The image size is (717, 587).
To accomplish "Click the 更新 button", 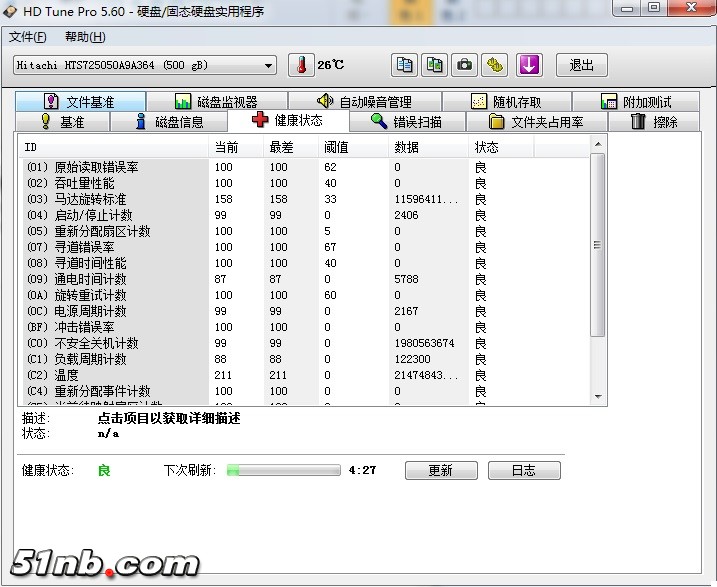I will coord(440,470).
